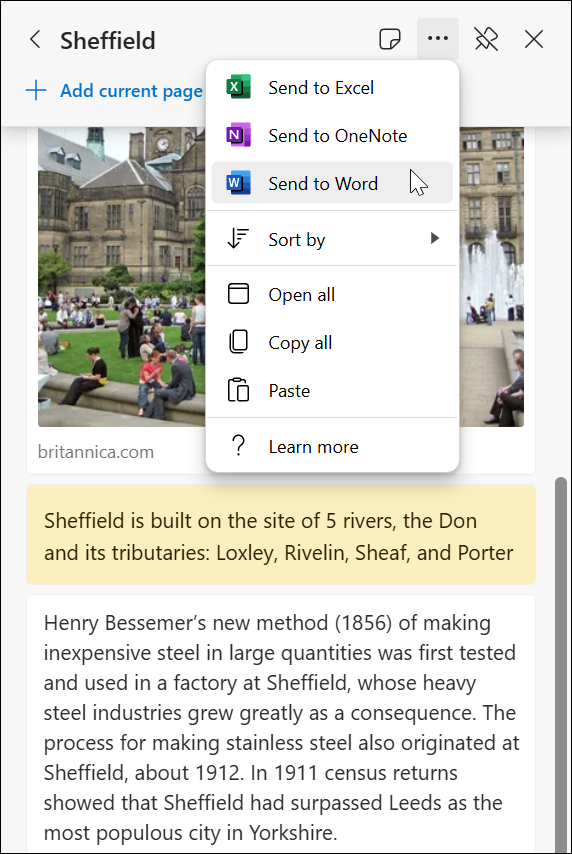This screenshot has height=854, width=572.
Task: Close the Collections pane
Action: tap(534, 39)
